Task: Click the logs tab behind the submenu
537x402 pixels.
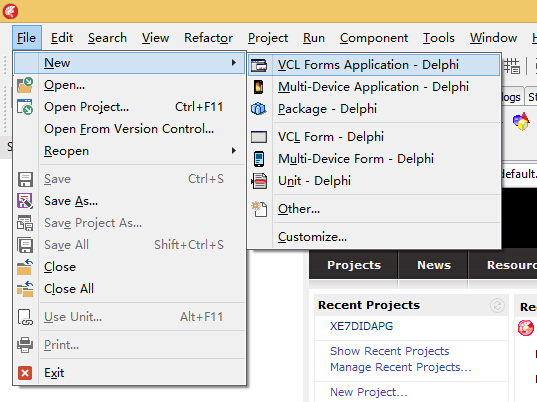Action: pos(512,97)
